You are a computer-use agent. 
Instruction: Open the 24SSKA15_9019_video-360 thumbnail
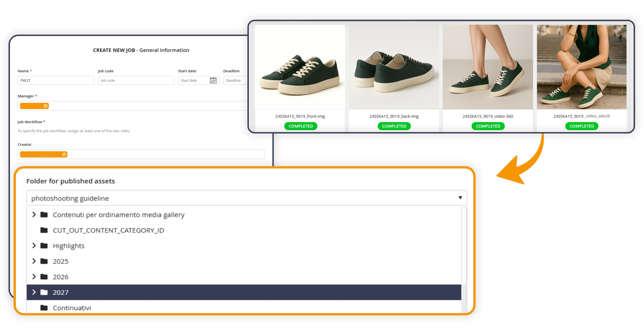pos(487,67)
